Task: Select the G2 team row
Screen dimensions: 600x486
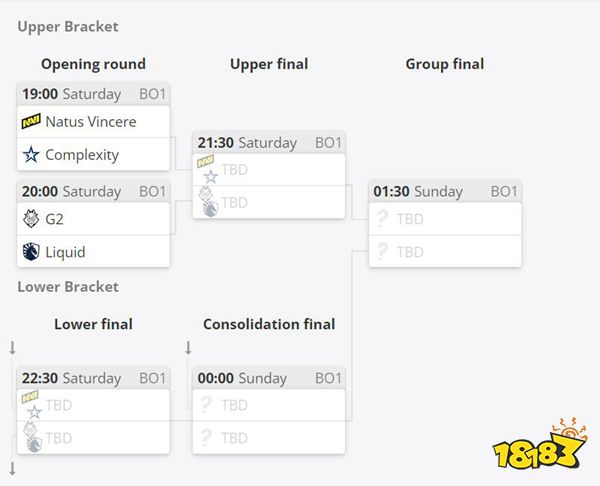Action: pyautogui.click(x=93, y=219)
